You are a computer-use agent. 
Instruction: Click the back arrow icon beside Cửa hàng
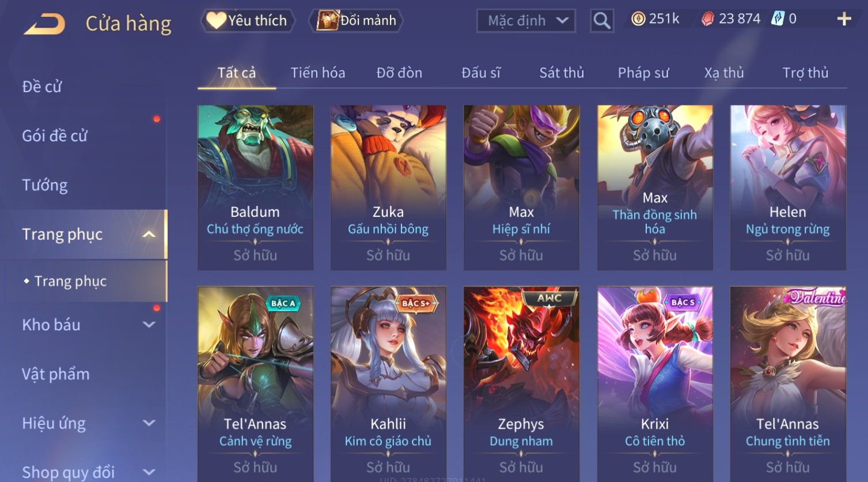pos(44,24)
